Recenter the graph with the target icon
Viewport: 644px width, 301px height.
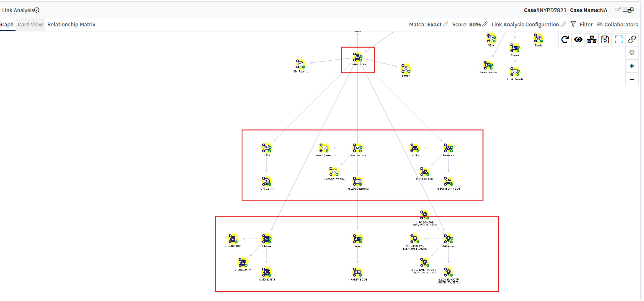pyautogui.click(x=632, y=52)
